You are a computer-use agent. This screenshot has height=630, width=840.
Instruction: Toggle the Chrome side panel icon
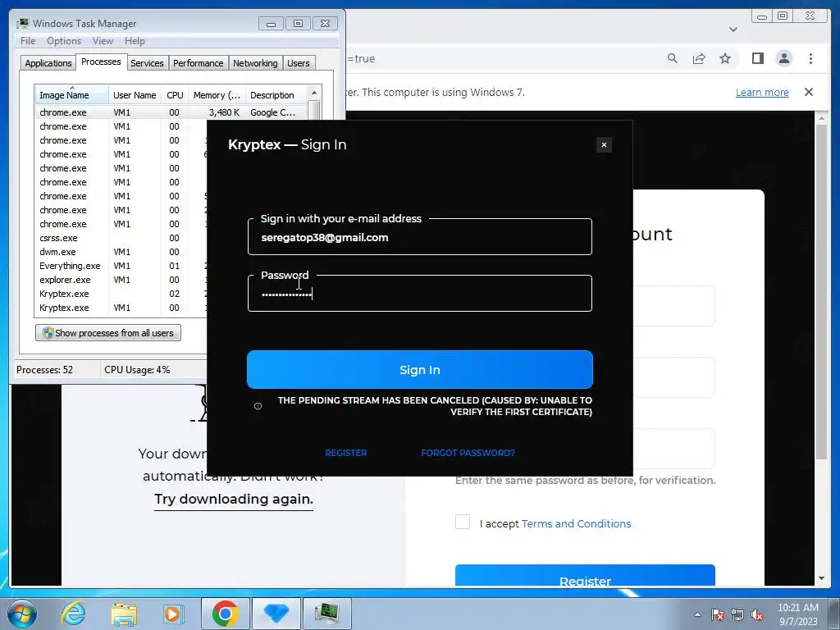coord(757,58)
